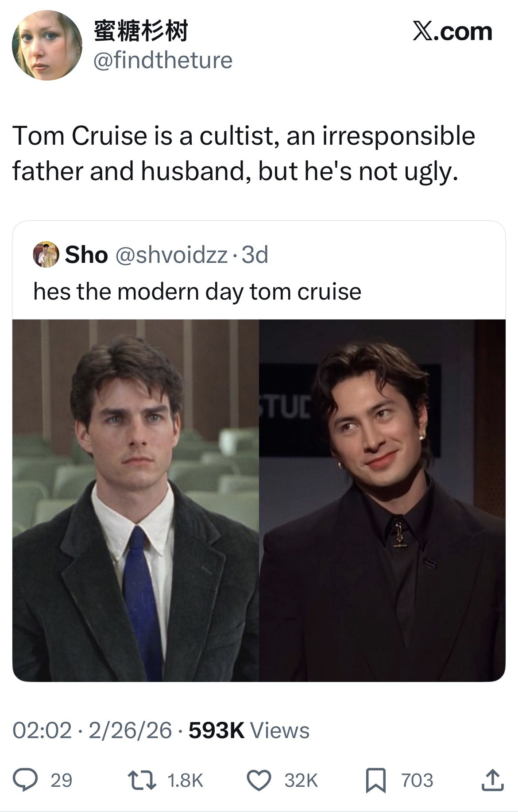
Task: Tap the retweet arrows icon
Action: pyautogui.click(x=142, y=780)
